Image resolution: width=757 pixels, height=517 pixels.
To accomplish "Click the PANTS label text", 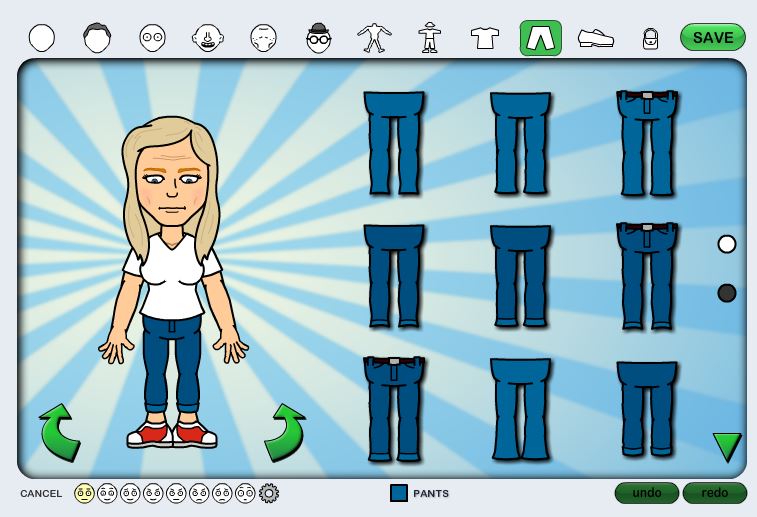I will coord(431,493).
